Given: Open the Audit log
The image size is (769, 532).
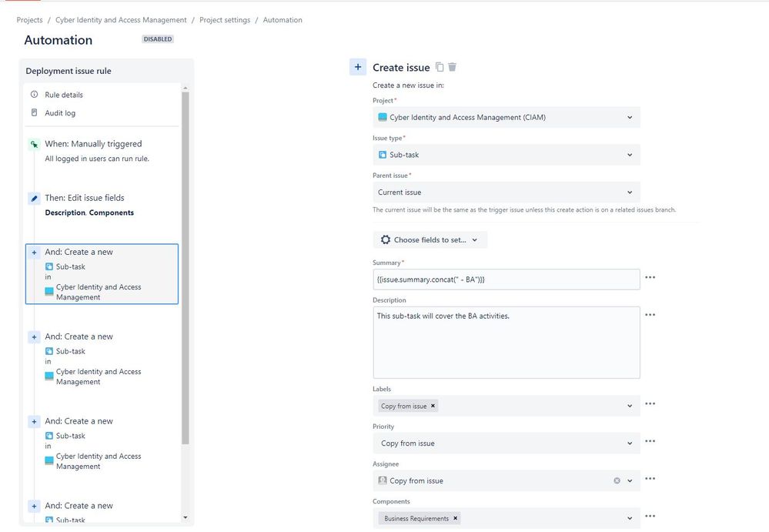Looking at the screenshot, I should [60, 113].
